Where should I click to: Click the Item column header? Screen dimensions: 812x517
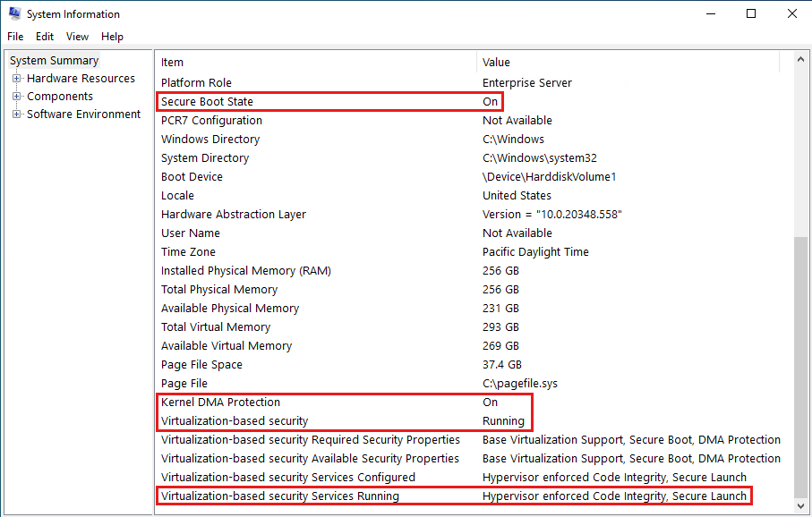172,63
